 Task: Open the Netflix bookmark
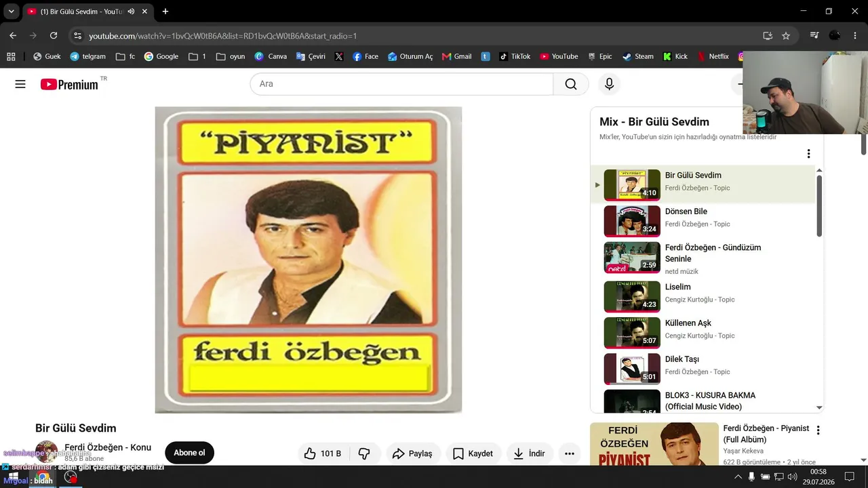point(713,56)
